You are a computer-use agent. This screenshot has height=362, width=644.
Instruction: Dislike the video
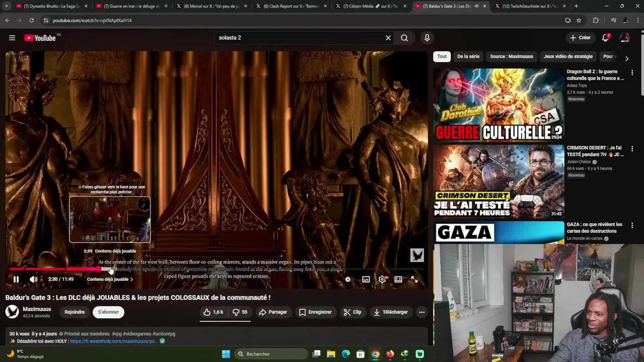click(239, 312)
